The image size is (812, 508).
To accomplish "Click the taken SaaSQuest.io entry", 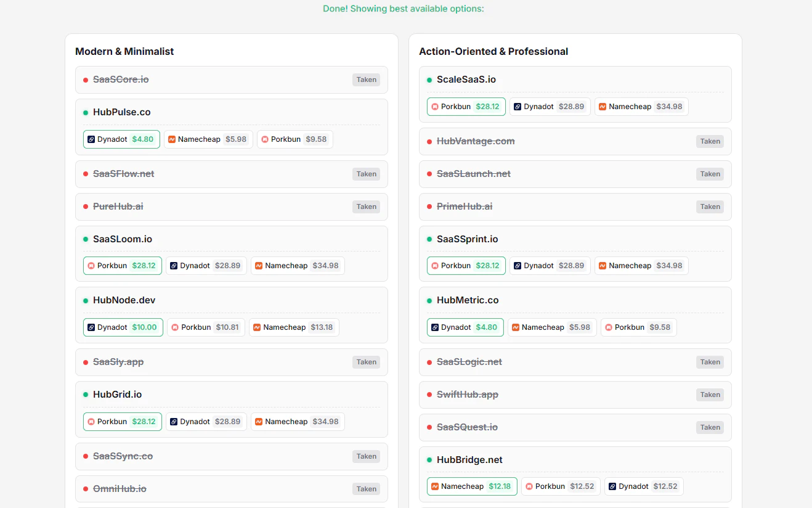I will click(575, 427).
